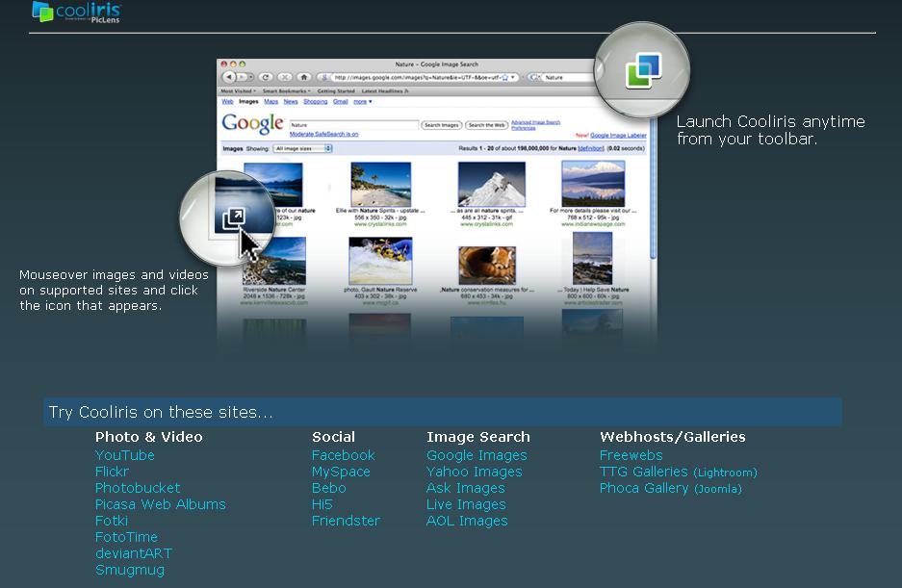Click the browser address bar URL

(420, 77)
